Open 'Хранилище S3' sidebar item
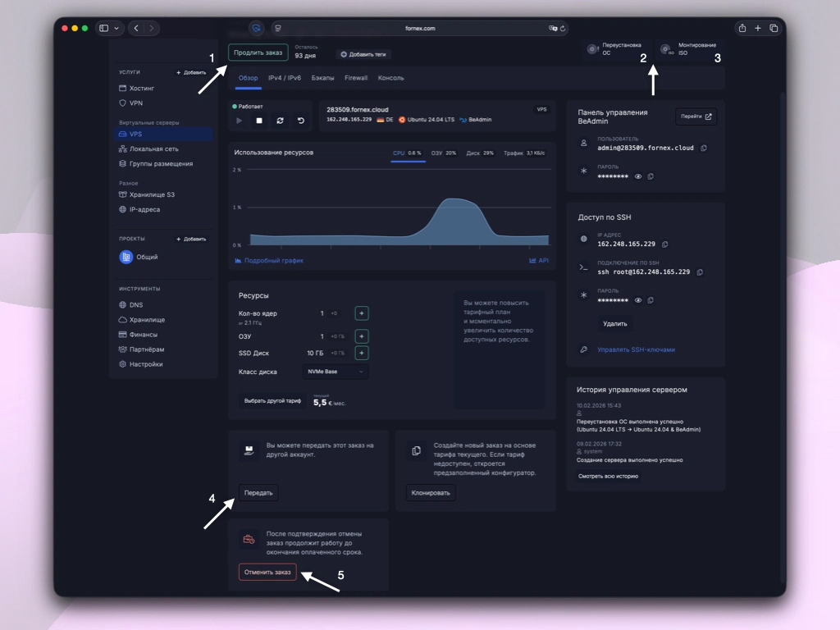This screenshot has height=630, width=840. (152, 195)
